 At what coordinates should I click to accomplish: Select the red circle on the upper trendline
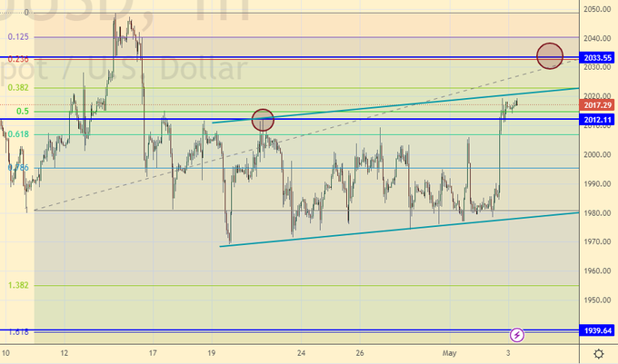tap(262, 119)
